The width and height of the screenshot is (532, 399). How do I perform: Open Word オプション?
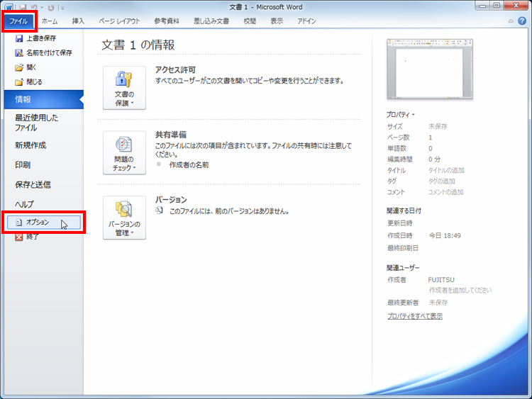click(x=44, y=222)
